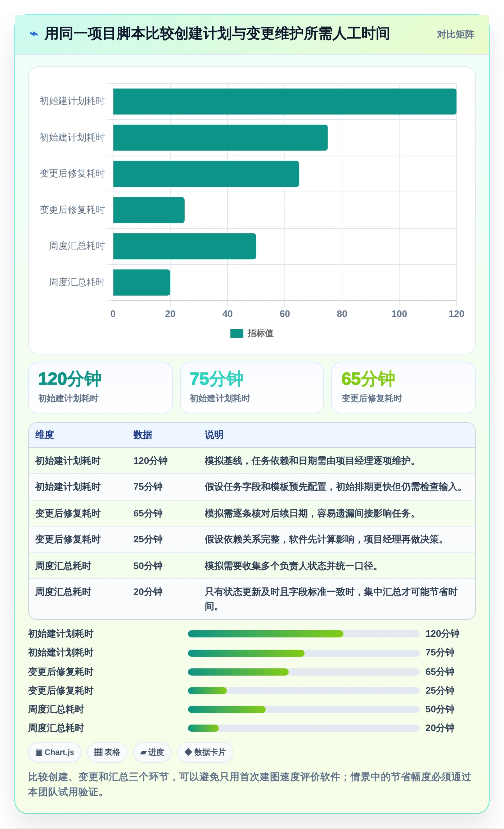Click the blue lightning icon beside the title

tap(33, 34)
